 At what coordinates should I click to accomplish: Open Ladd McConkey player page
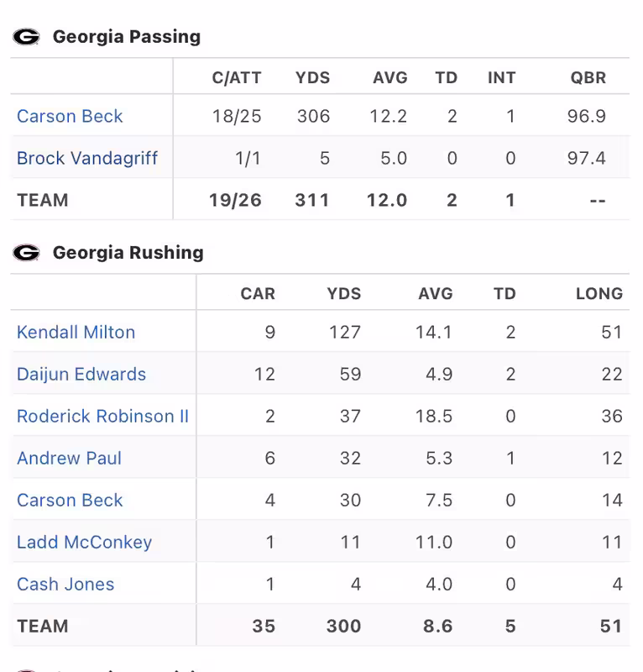[84, 542]
